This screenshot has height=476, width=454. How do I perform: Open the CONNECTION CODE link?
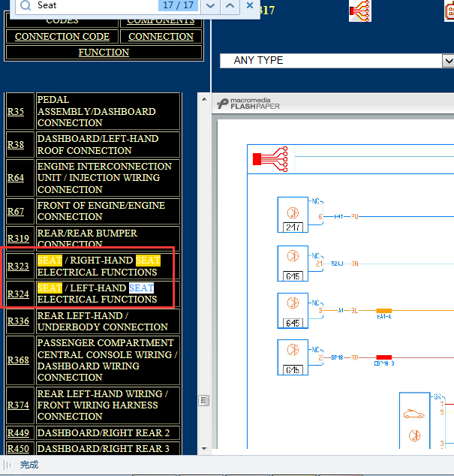[62, 37]
